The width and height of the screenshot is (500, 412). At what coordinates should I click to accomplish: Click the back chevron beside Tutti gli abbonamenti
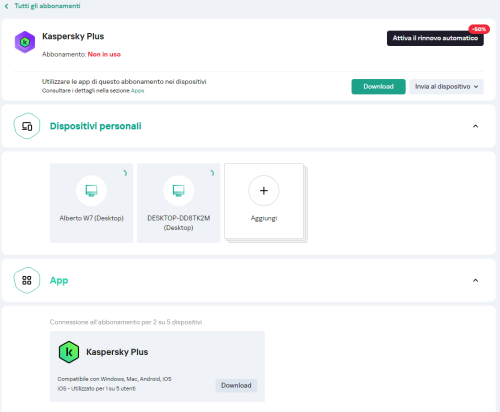(x=6, y=6)
